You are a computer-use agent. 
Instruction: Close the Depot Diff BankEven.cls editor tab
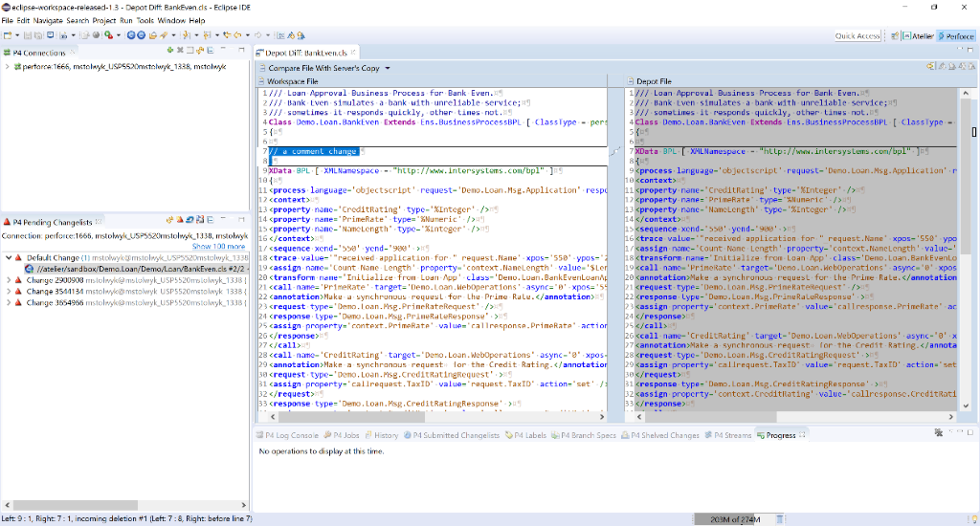(x=353, y=53)
